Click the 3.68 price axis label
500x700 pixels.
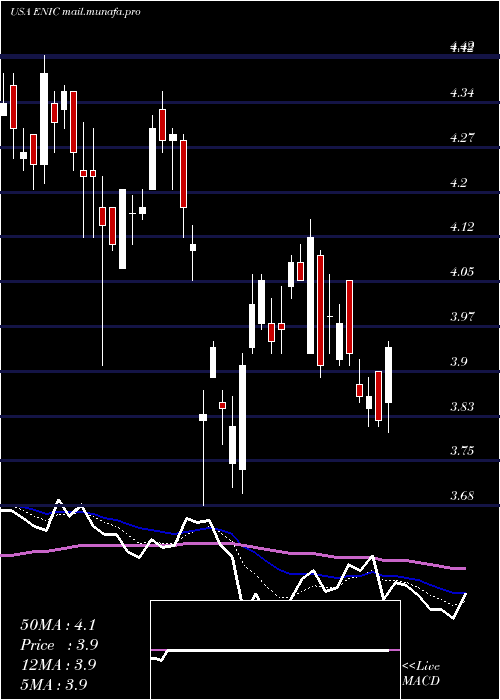462,496
